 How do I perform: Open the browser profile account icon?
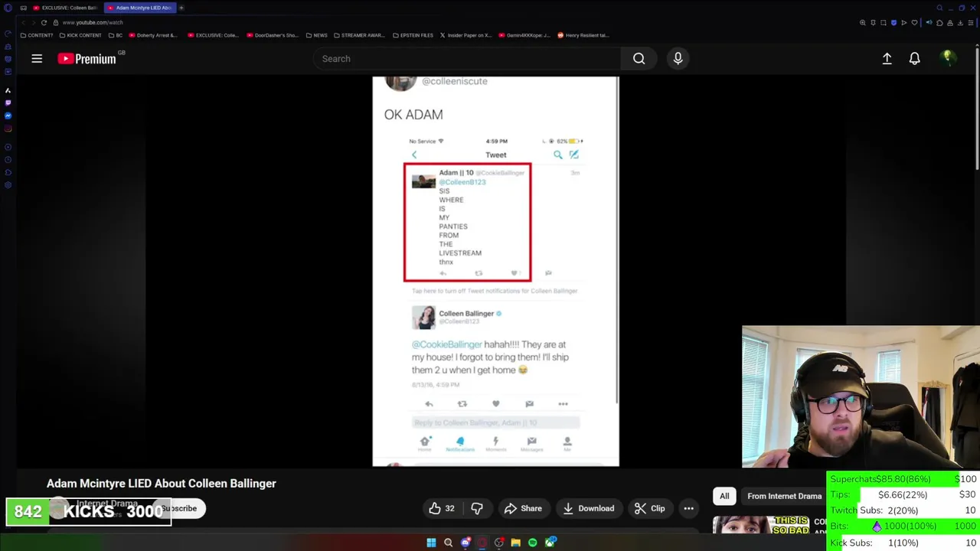coord(950,23)
